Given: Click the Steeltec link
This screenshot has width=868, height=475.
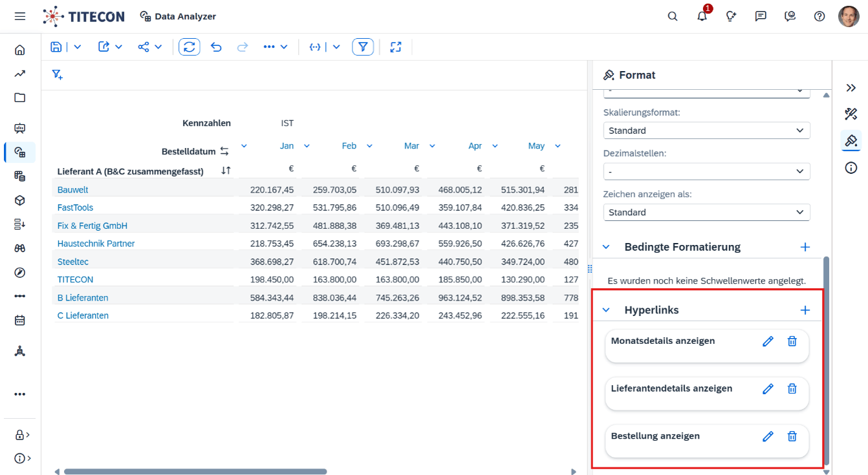Looking at the screenshot, I should click(73, 262).
